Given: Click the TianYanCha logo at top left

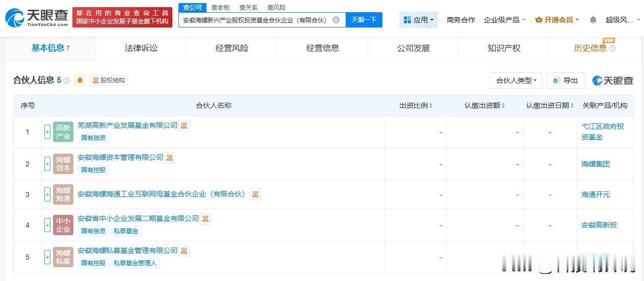Looking at the screenshot, I should pos(36,18).
